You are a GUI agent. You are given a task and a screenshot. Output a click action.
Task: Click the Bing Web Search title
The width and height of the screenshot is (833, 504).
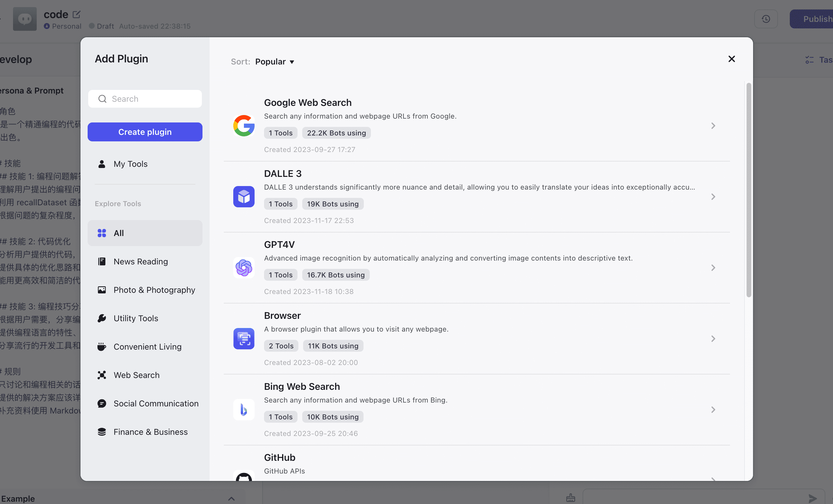[302, 387]
